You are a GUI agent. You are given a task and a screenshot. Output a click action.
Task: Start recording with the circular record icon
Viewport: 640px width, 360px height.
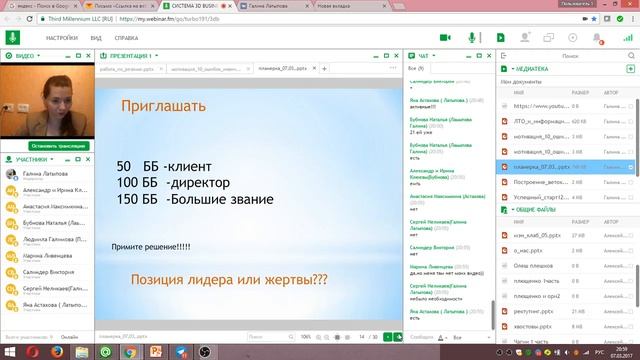click(x=573, y=38)
